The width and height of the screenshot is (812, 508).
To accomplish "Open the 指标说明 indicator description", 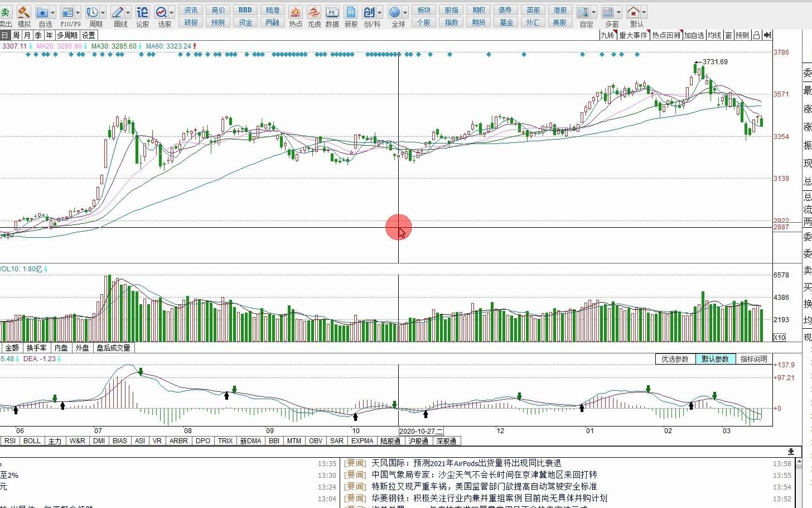I will 753,359.
